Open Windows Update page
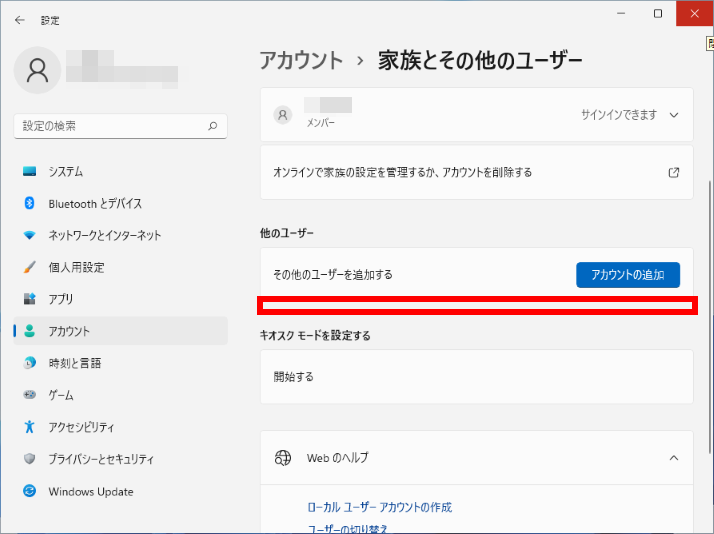This screenshot has height=534, width=714. tap(121, 491)
